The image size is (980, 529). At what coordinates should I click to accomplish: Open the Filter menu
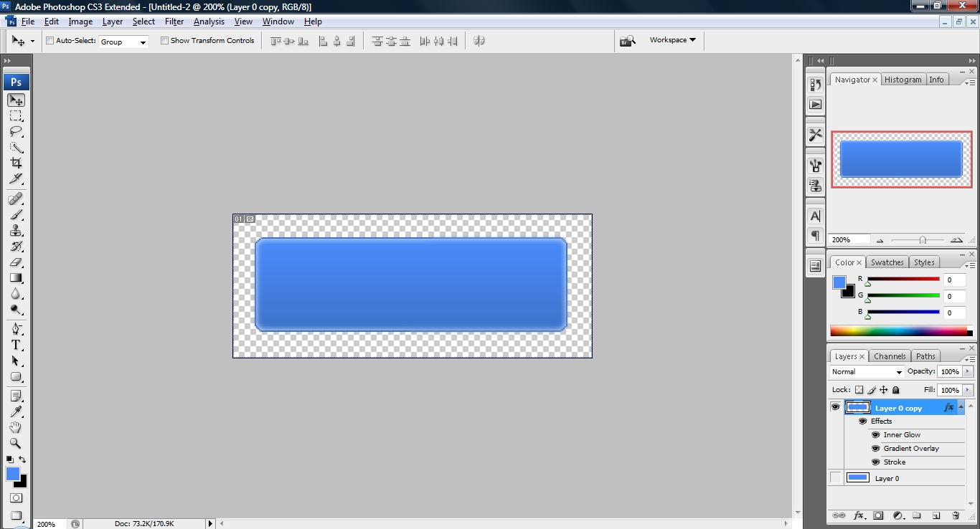174,22
